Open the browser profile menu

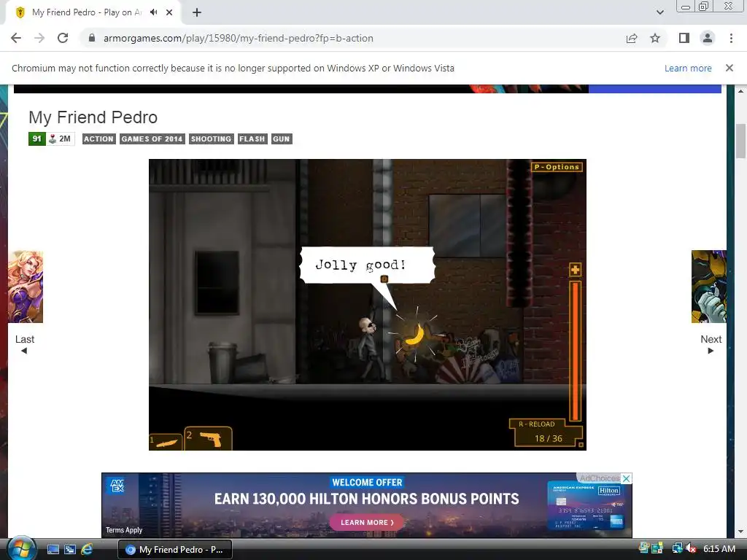708,38
